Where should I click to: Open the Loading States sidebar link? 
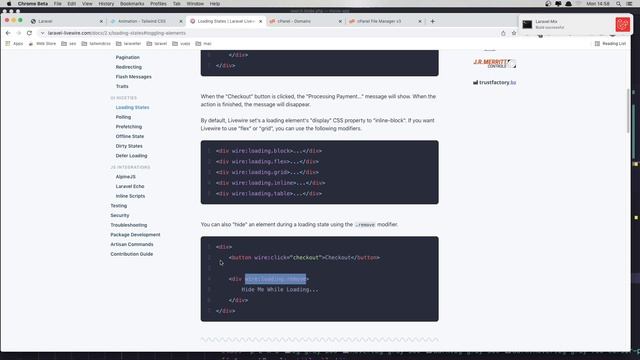[x=132, y=107]
